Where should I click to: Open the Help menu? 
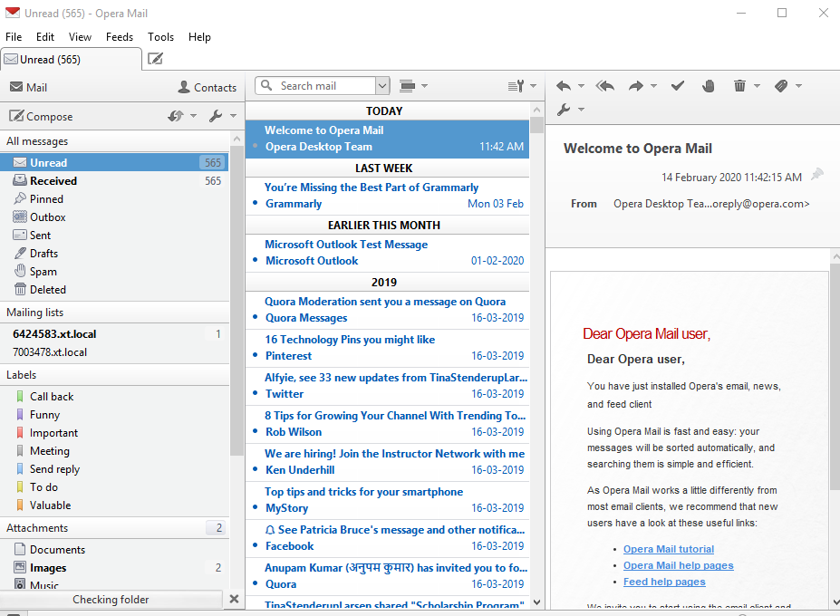click(199, 37)
